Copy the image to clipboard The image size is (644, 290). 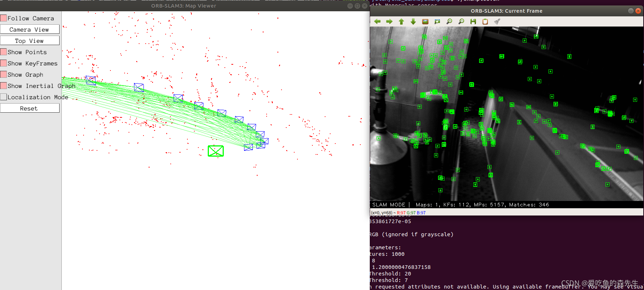click(485, 21)
